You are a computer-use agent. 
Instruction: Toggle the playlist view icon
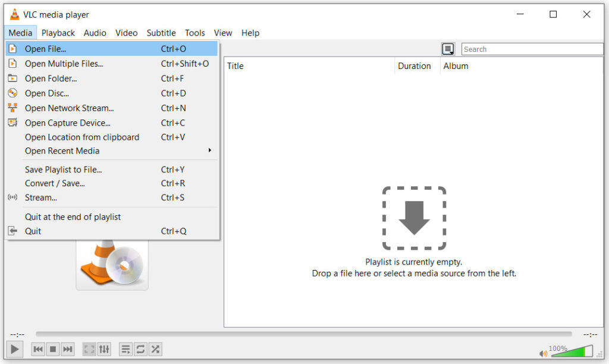[x=125, y=349]
